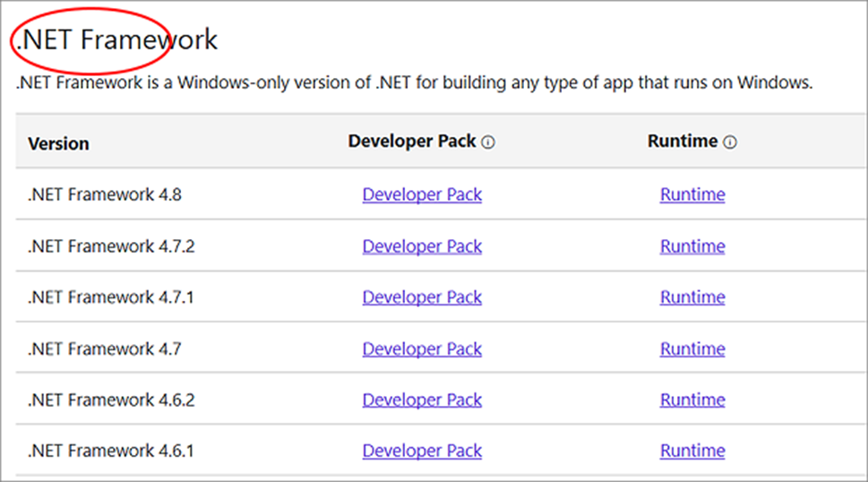Click the "Runtime" column header text

point(683,142)
